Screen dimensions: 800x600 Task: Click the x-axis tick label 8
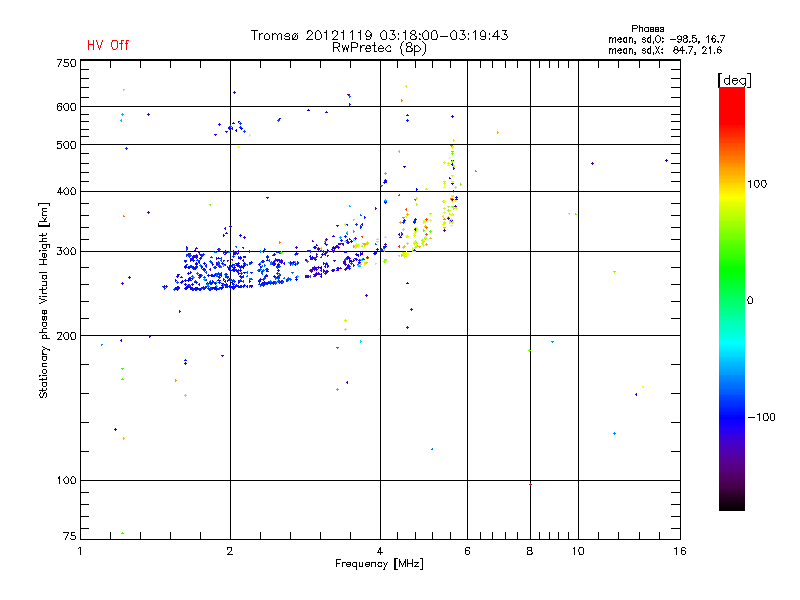530,551
